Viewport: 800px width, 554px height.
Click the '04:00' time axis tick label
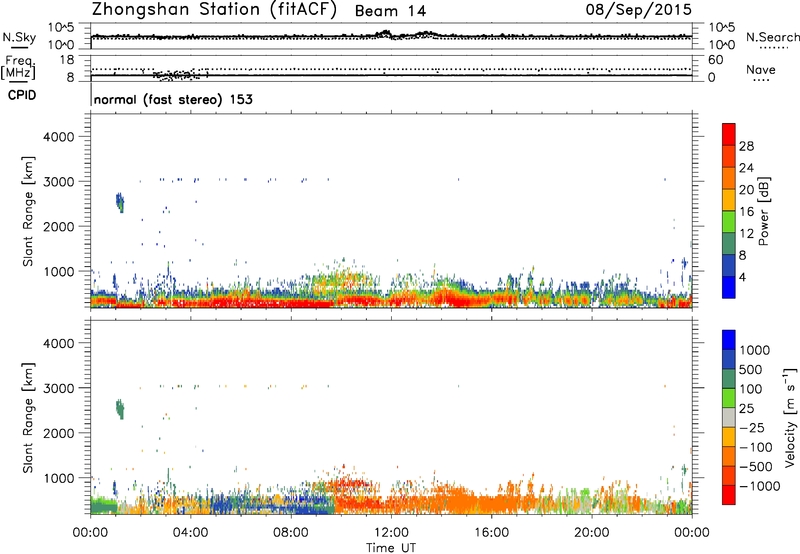pos(190,533)
